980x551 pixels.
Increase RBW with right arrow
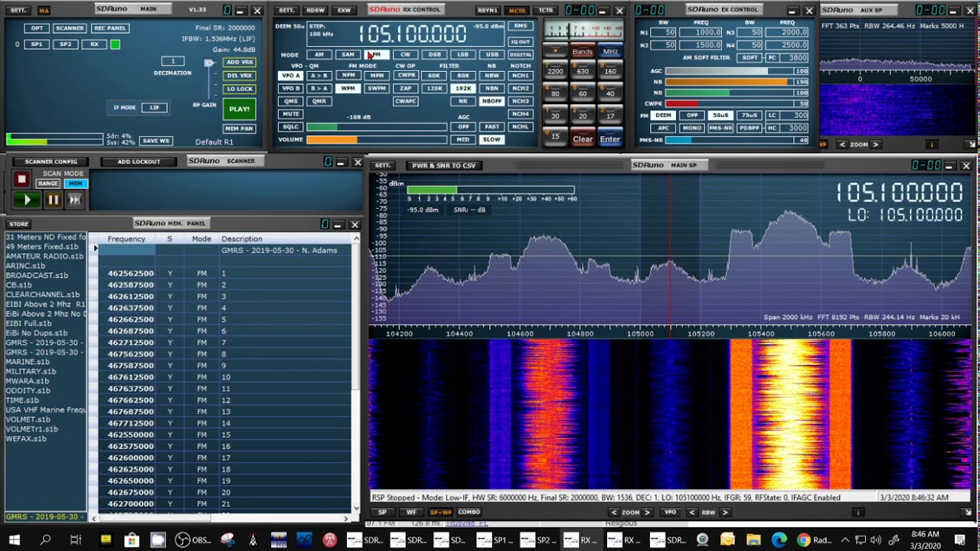point(724,512)
